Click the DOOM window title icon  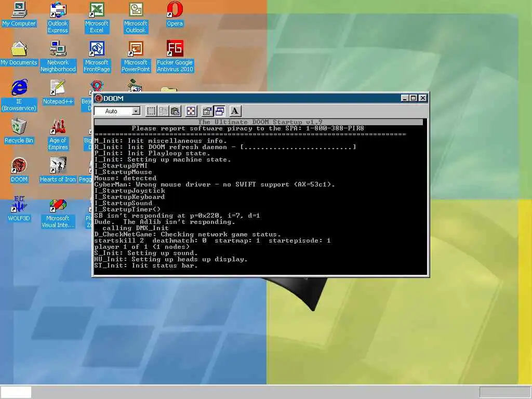pyautogui.click(x=99, y=98)
